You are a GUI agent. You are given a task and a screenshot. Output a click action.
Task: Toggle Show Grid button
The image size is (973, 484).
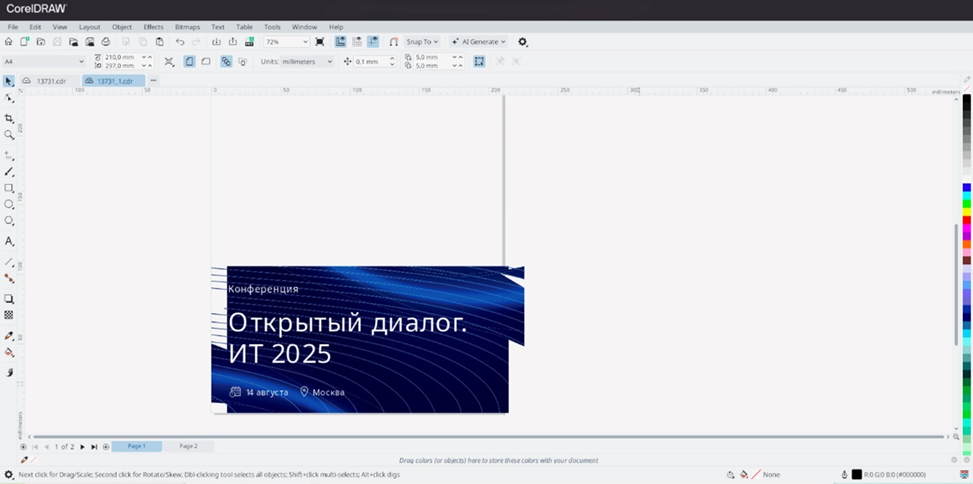tap(357, 42)
